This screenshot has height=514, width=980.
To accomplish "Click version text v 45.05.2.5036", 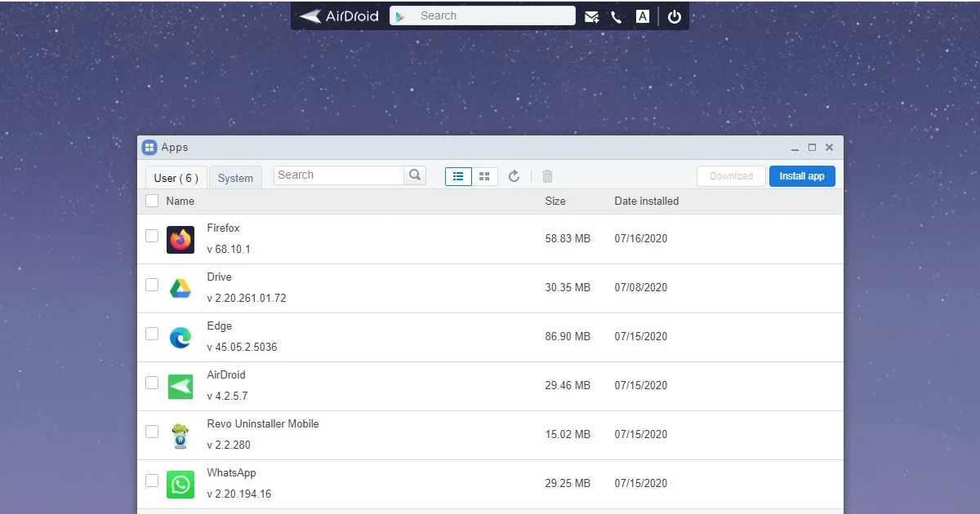I will [242, 348].
